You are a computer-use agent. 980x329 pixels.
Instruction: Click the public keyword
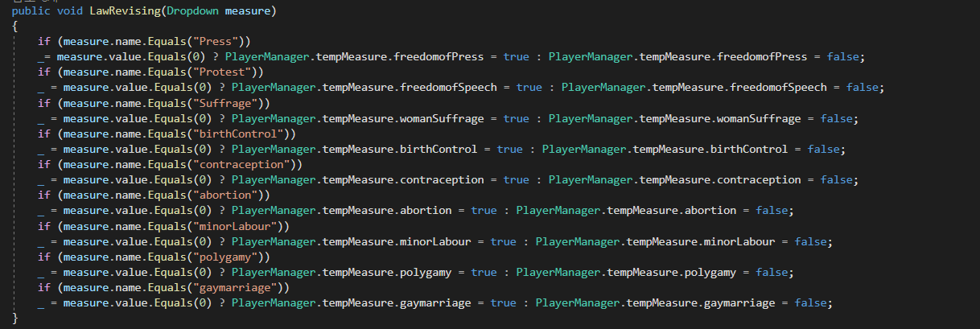coord(31,10)
